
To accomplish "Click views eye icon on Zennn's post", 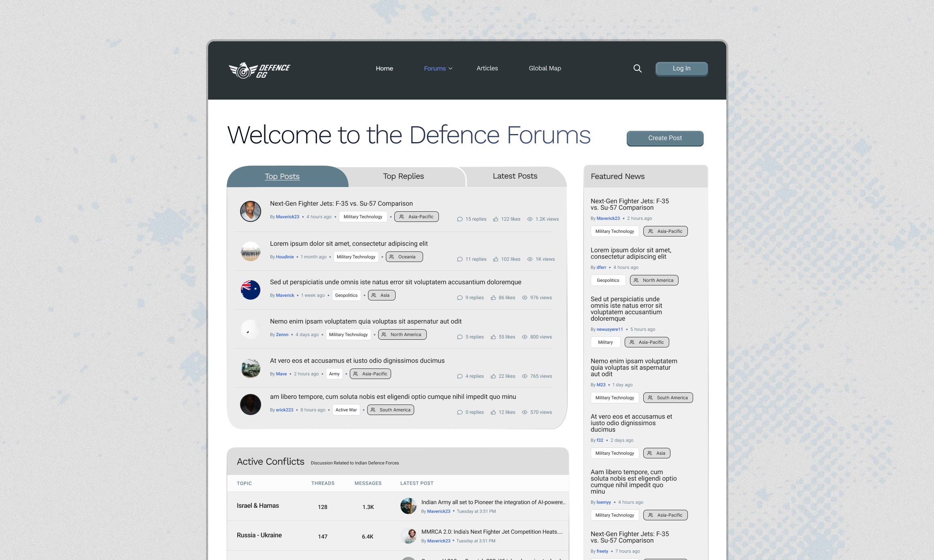I will coord(524,337).
